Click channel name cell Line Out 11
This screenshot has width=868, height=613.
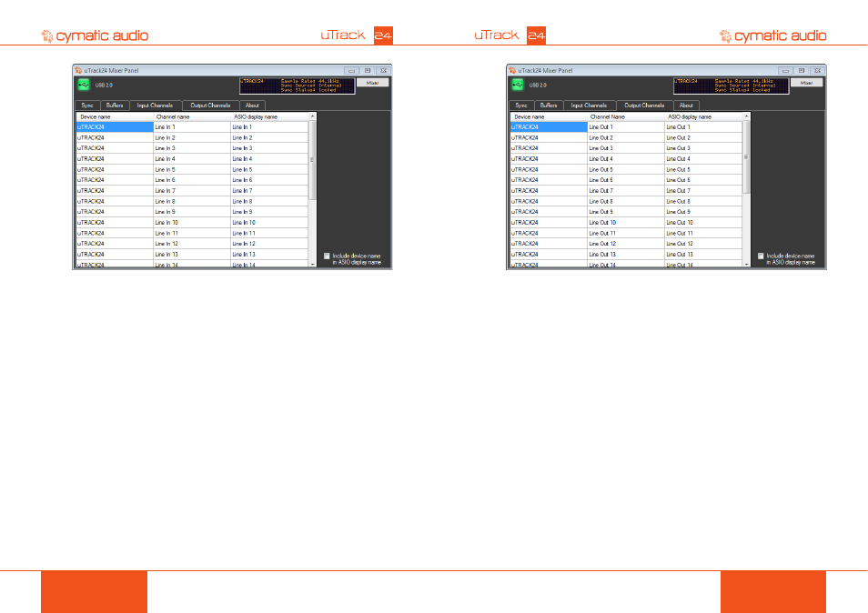[626, 233]
